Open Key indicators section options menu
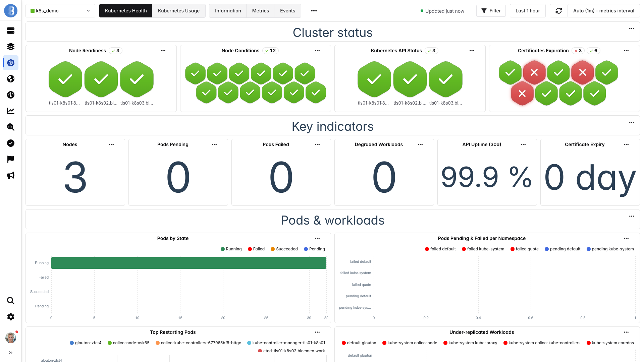This screenshot has height=362, width=644. pyautogui.click(x=632, y=122)
